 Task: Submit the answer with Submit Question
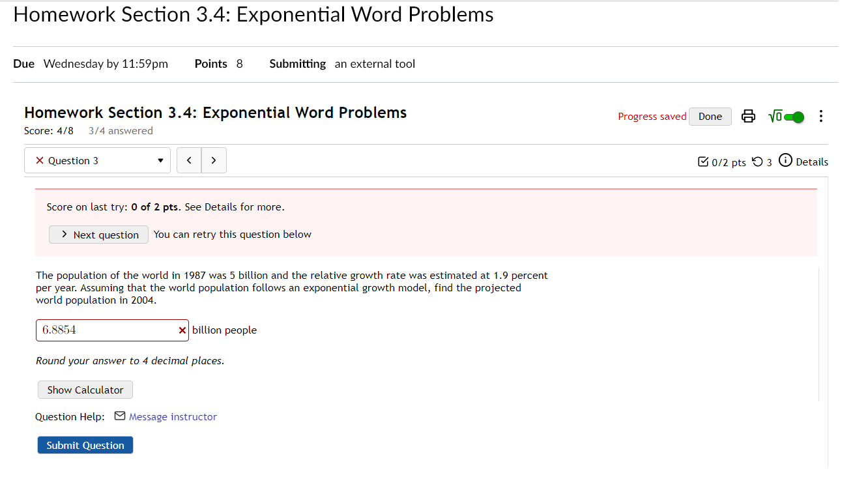[85, 445]
